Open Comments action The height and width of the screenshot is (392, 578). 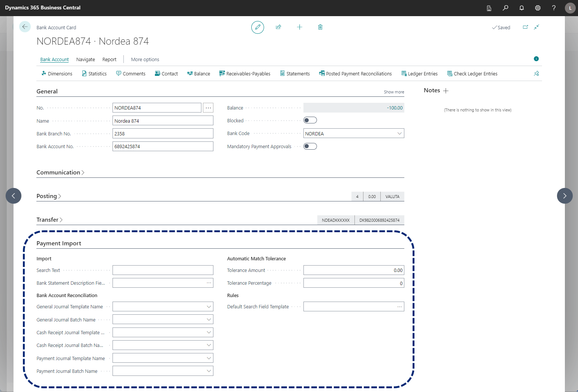click(x=131, y=74)
